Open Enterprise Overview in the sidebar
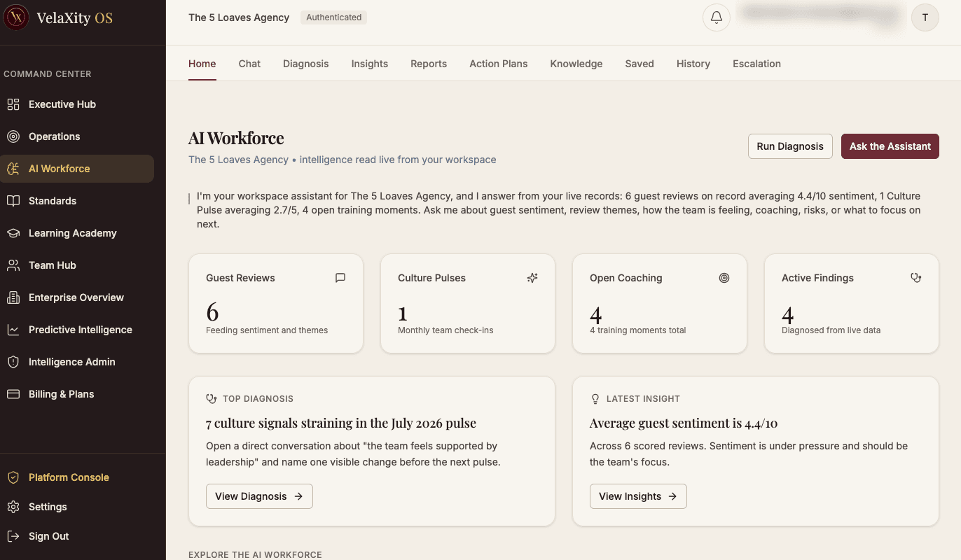 (x=77, y=297)
